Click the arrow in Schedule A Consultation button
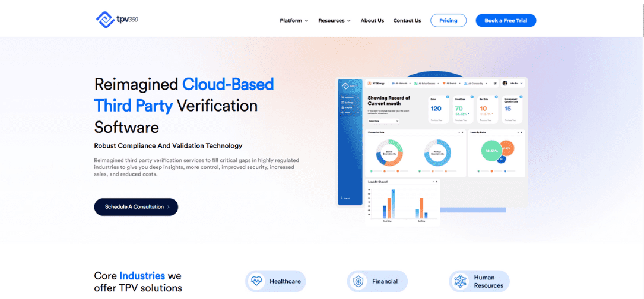 pos(169,207)
